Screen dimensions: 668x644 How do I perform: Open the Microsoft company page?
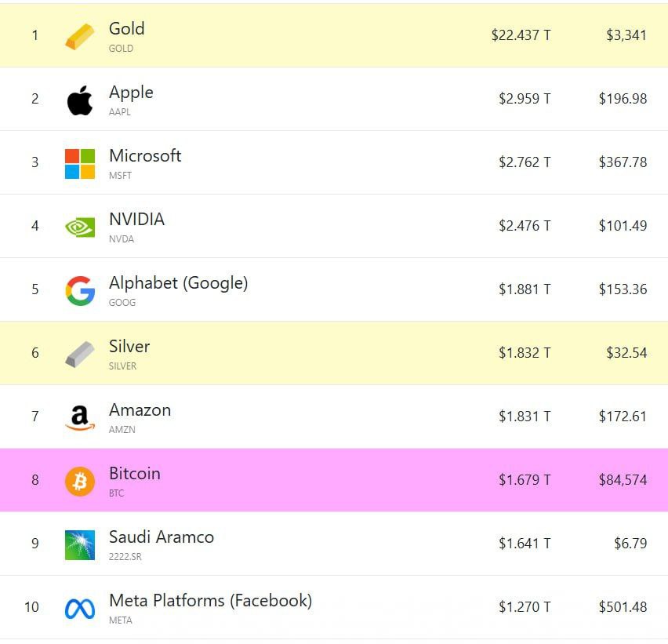click(x=145, y=156)
